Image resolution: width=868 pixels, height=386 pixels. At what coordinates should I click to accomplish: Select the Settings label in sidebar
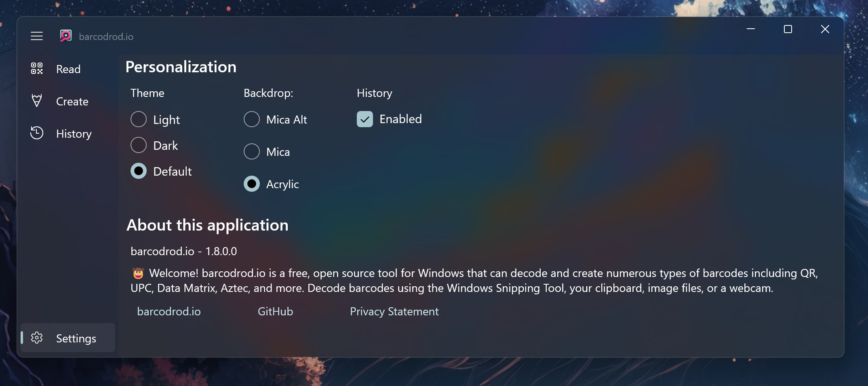pyautogui.click(x=76, y=338)
